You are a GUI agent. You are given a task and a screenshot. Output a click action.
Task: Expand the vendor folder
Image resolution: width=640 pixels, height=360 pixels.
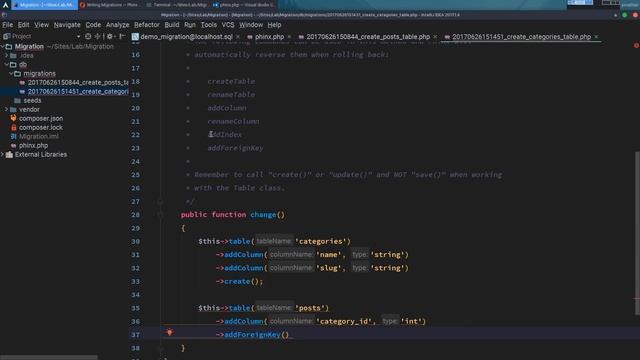pos(7,109)
